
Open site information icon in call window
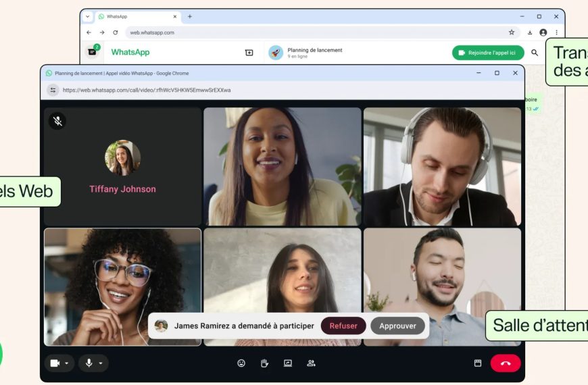point(53,90)
